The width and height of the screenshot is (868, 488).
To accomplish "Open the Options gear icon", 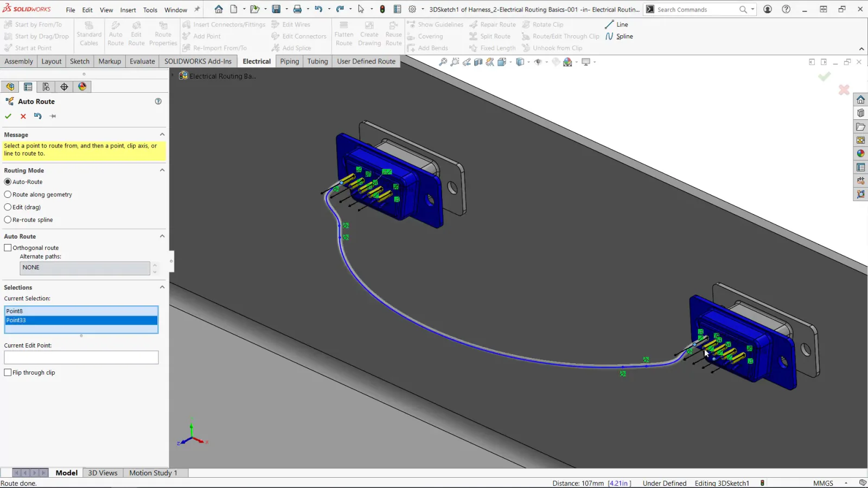I will click(x=412, y=9).
